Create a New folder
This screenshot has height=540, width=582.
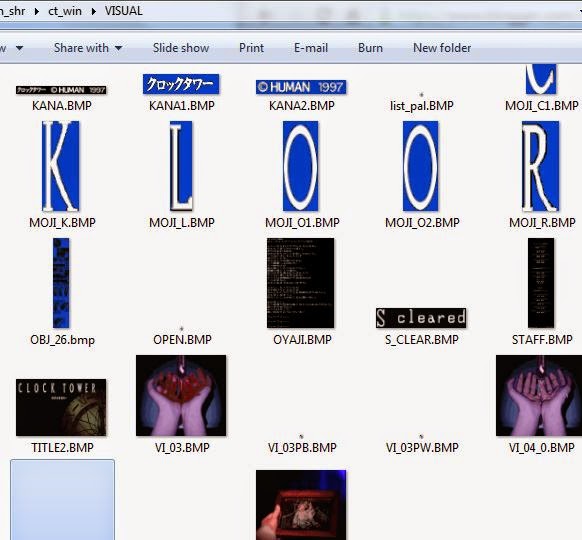tap(442, 48)
